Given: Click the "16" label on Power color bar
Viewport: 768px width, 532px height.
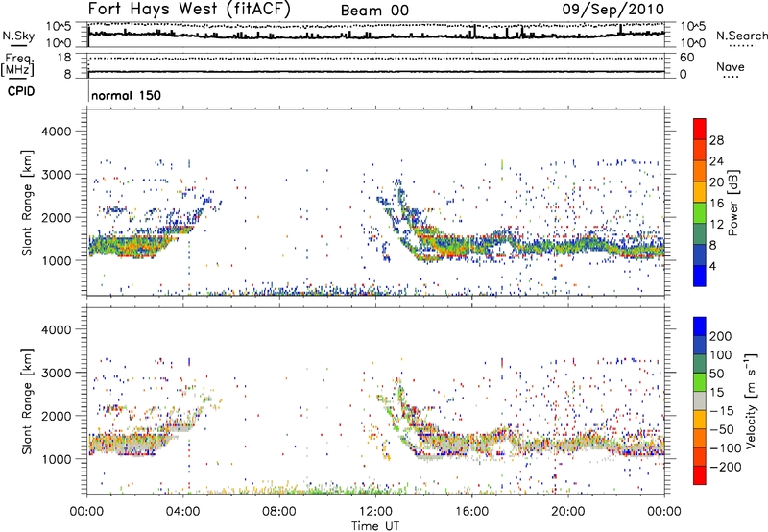Looking at the screenshot, I should [716, 204].
